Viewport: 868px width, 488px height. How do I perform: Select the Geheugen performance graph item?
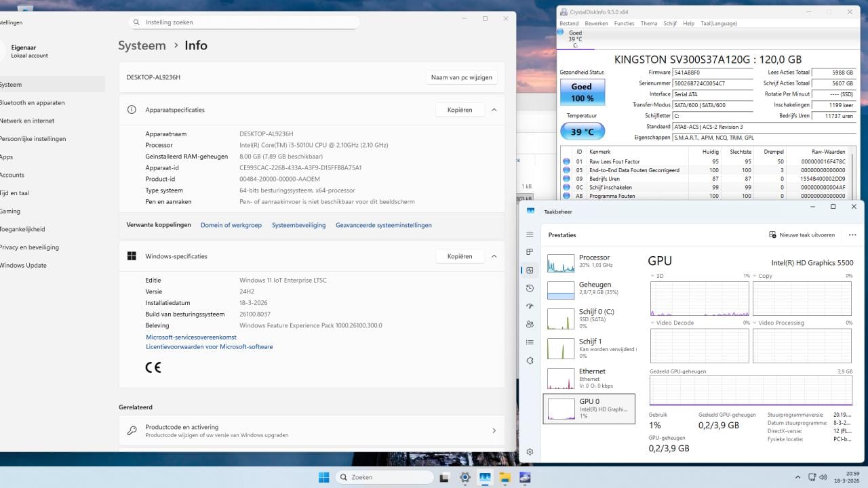point(590,289)
